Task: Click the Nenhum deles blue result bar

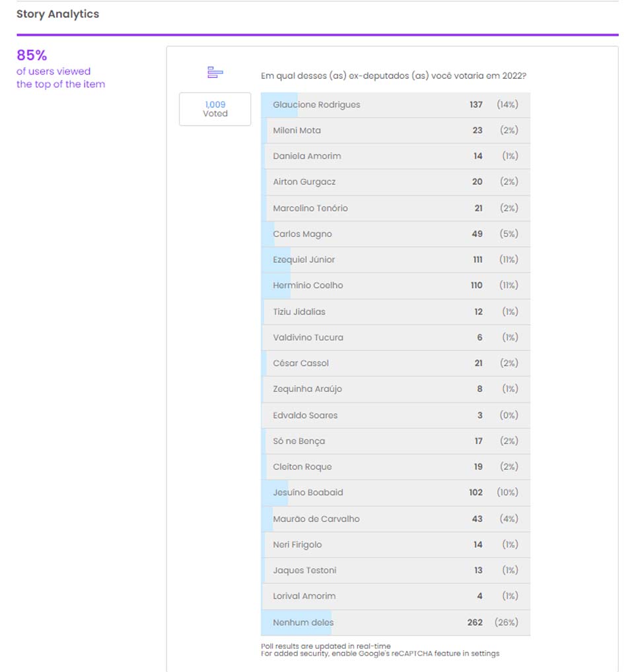Action: pyautogui.click(x=297, y=622)
